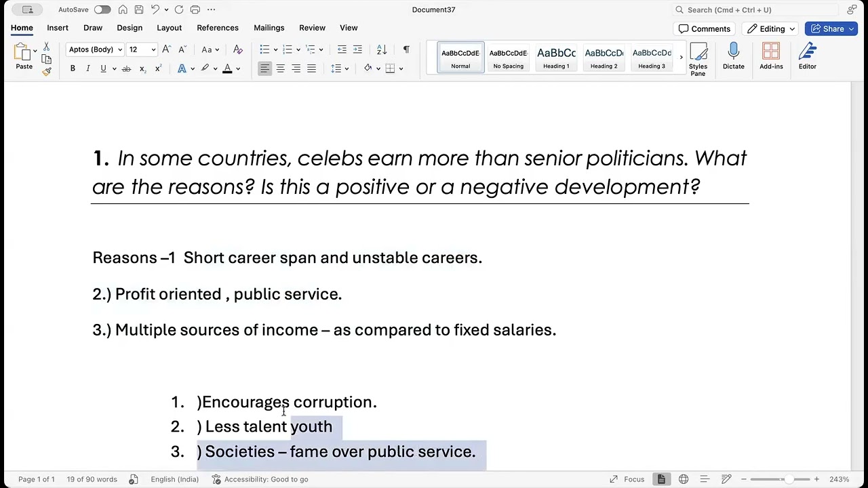Apply the Heading 1 style
The width and height of the screenshot is (868, 488).
click(556, 58)
